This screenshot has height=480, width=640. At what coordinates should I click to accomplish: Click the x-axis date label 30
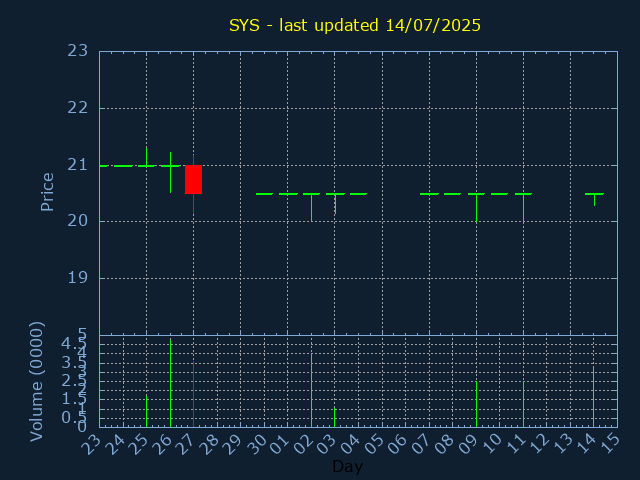pos(257,444)
